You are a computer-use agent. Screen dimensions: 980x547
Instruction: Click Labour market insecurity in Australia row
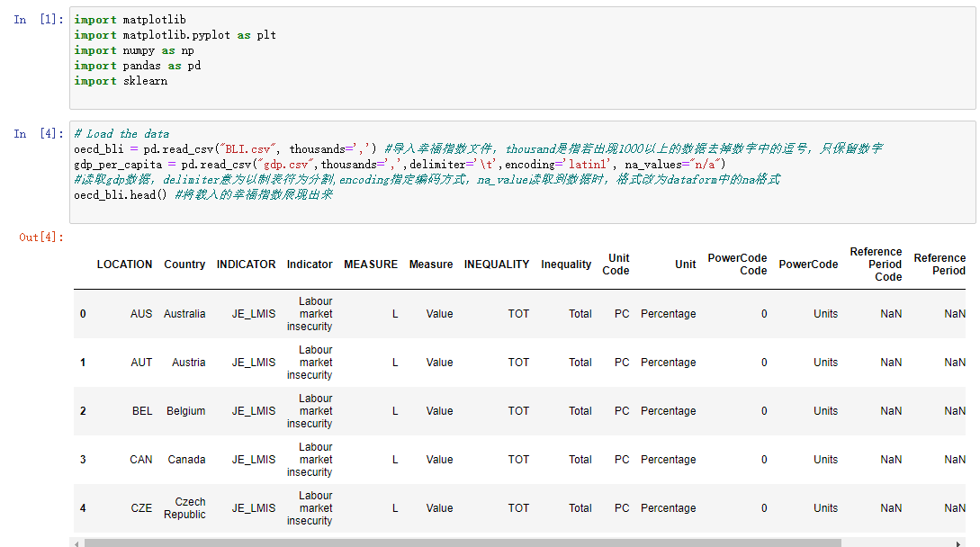click(x=310, y=314)
